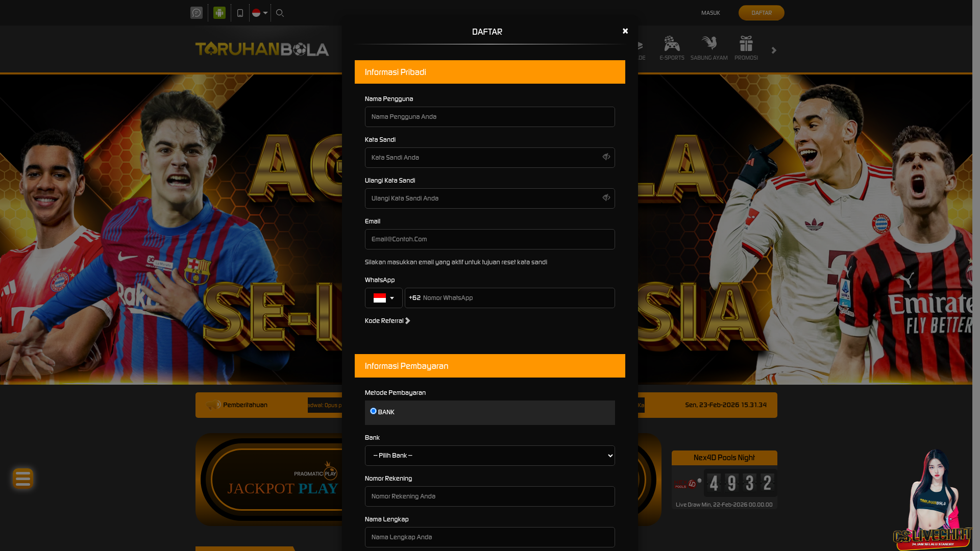This screenshot has height=551, width=980.
Task: Expand the Kode Referral section
Action: point(387,321)
